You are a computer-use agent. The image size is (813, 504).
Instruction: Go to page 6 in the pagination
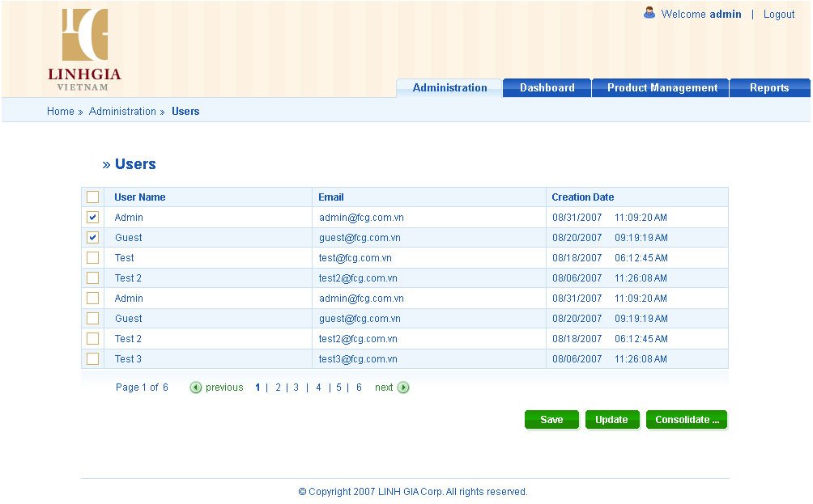(x=359, y=388)
